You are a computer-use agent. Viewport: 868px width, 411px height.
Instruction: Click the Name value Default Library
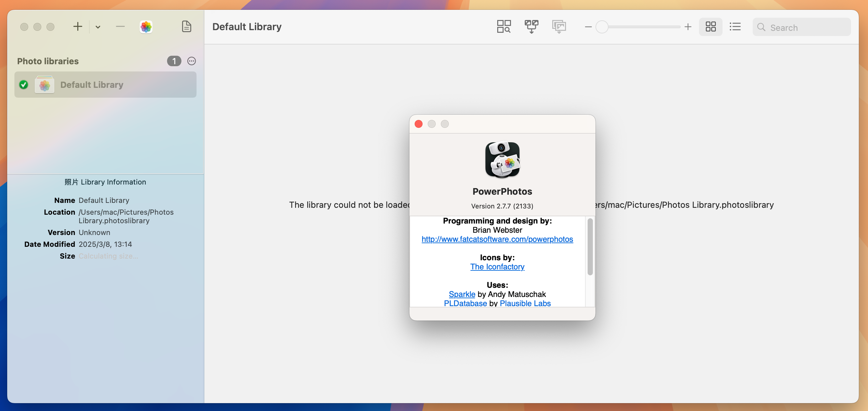coord(104,200)
